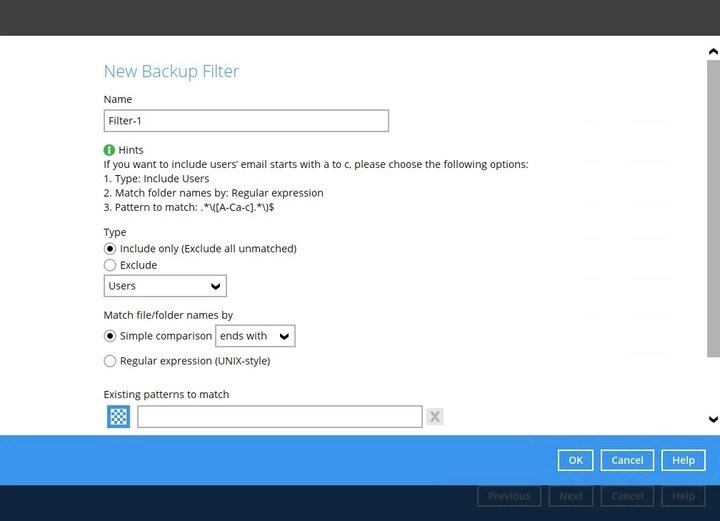The width and height of the screenshot is (720, 521).
Task: Enable Regular expression (UNIX-style) matching
Action: click(110, 361)
